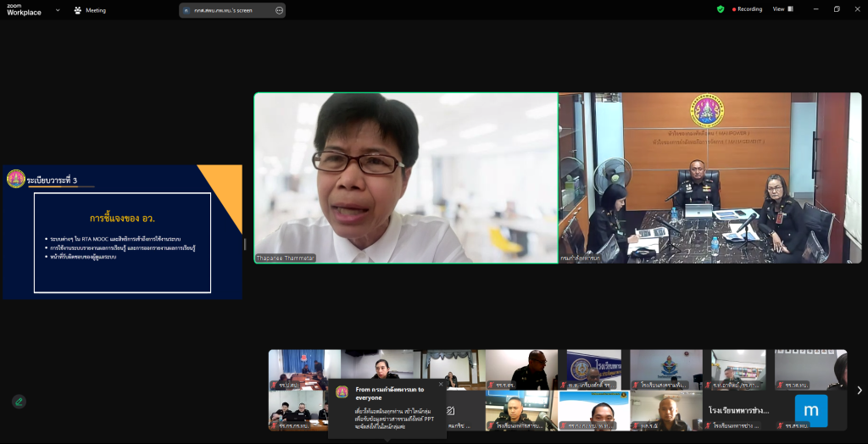The height and width of the screenshot is (444, 868).
Task: Restore down the Zoom meeting window
Action: [x=837, y=8]
